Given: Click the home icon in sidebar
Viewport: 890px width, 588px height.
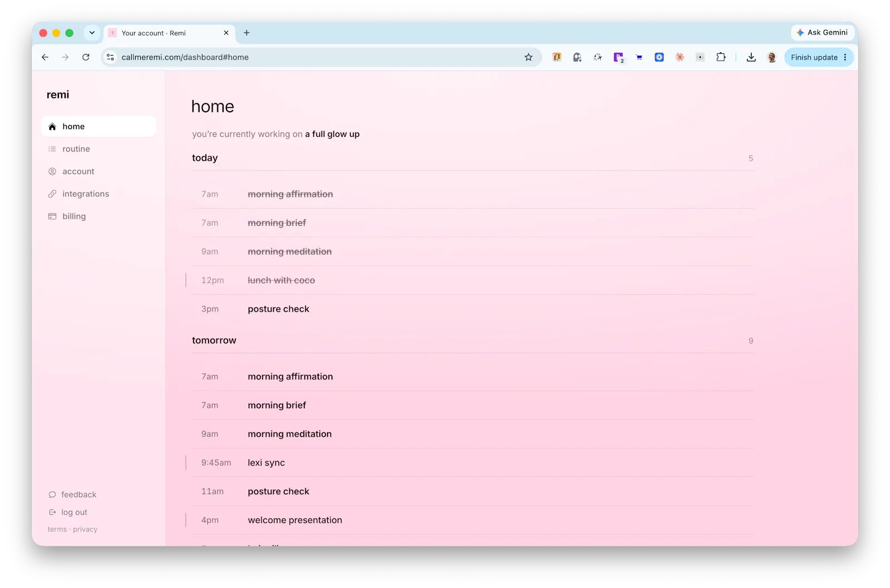Looking at the screenshot, I should pyautogui.click(x=52, y=127).
